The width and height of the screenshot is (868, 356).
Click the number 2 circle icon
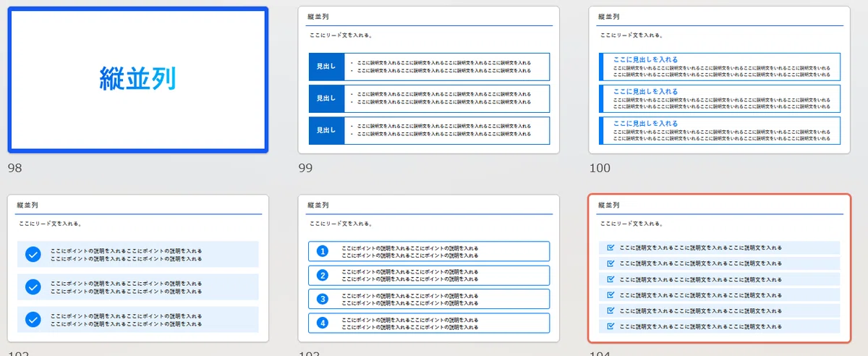pyautogui.click(x=323, y=275)
